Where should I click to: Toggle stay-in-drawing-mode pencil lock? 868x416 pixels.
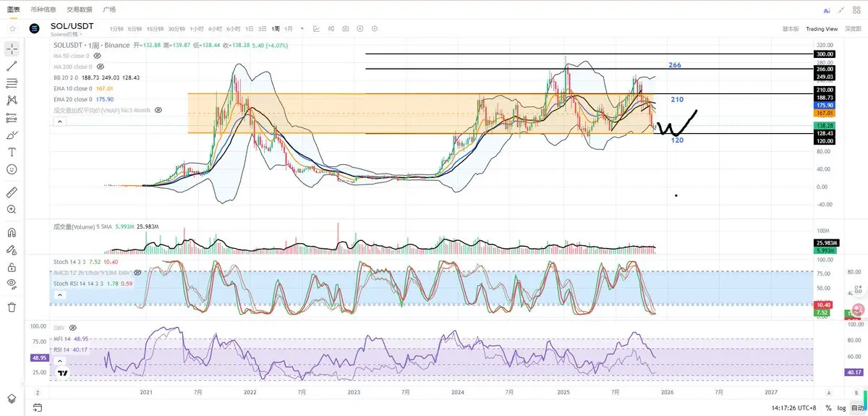(x=12, y=250)
